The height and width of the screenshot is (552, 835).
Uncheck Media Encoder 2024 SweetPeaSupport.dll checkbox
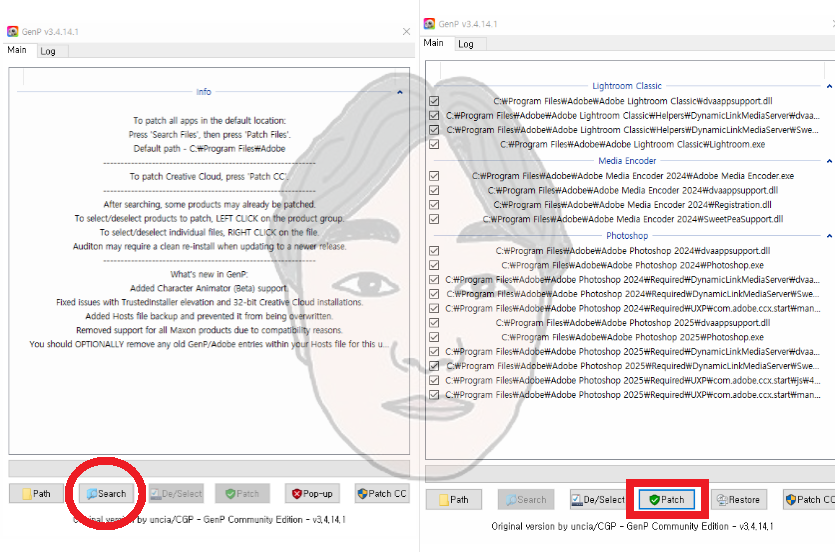click(x=434, y=219)
